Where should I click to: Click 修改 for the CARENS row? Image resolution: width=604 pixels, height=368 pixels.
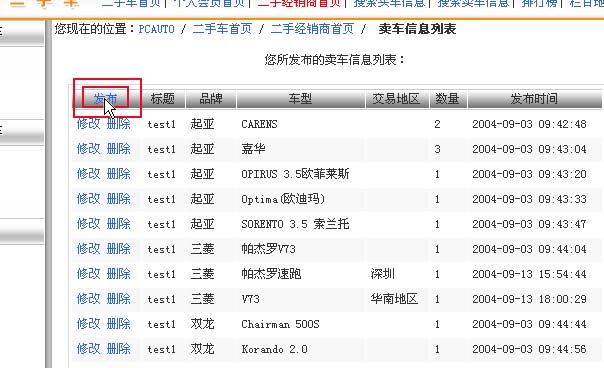tap(89, 124)
